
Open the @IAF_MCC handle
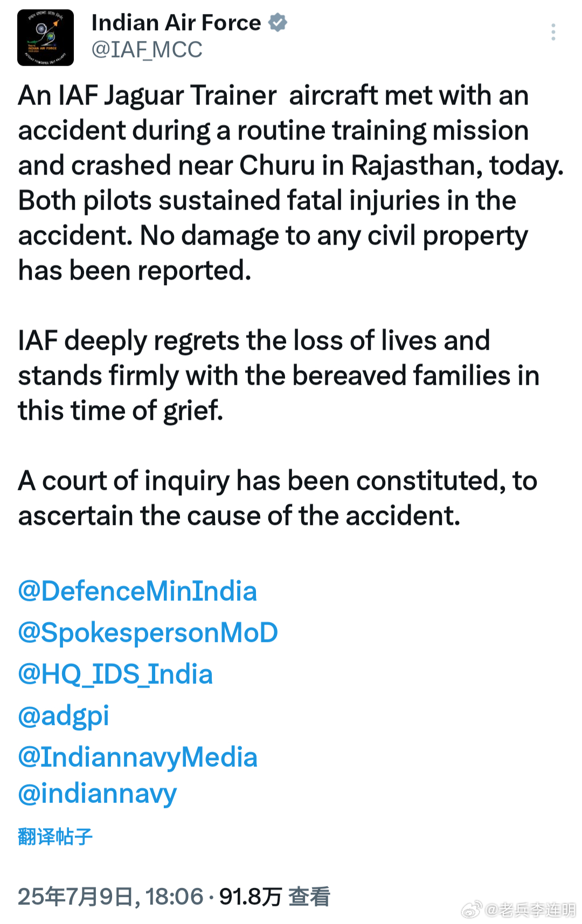coord(147,50)
